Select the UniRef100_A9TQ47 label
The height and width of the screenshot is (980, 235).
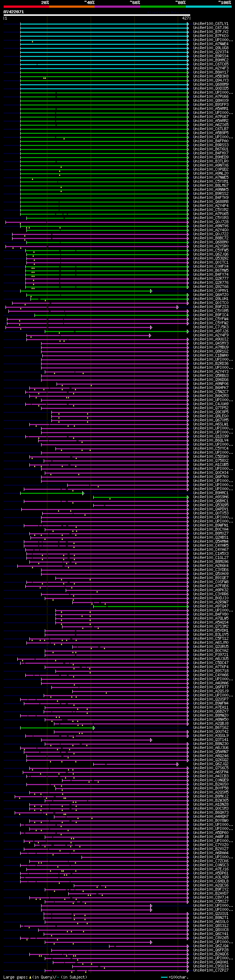pyautogui.click(x=211, y=606)
